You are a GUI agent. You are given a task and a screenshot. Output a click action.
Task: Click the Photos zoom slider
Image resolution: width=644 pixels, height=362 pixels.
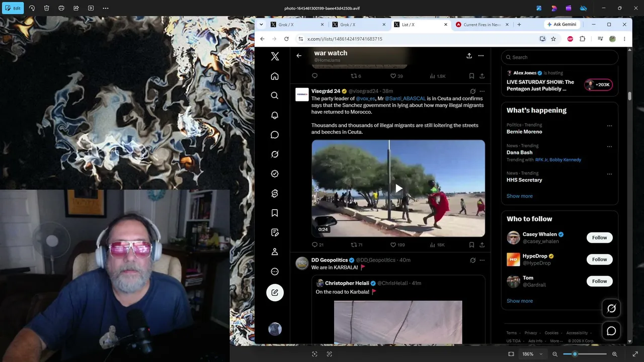[x=585, y=354]
